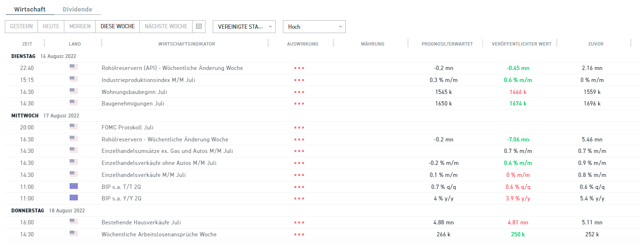The height and width of the screenshot is (245, 644).
Task: Open Einzelhandelsumsätze ex. Gas und Autos indicator
Action: pos(167,151)
